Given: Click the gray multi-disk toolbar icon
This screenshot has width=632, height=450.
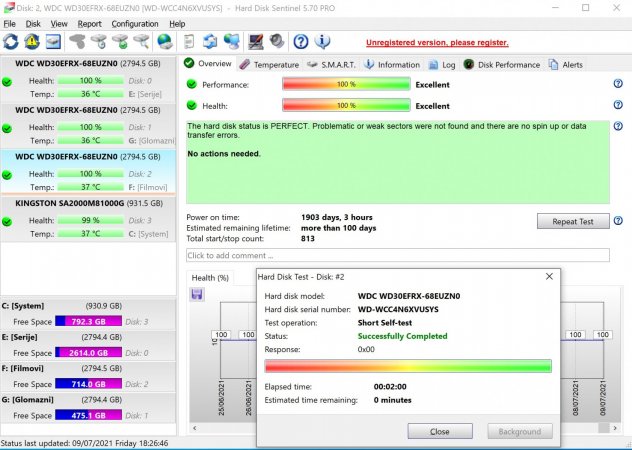Looking at the screenshot, I should click(77, 42).
